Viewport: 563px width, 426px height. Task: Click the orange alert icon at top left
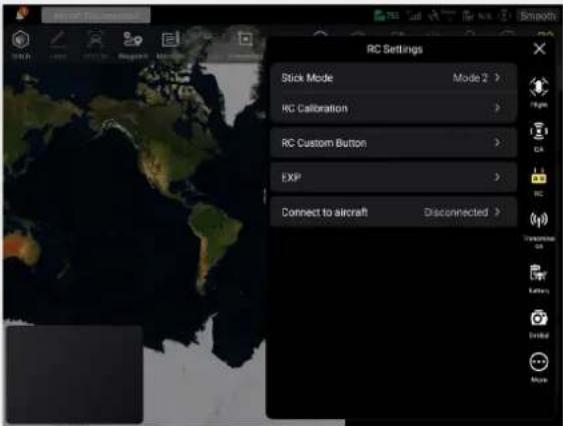[x=22, y=14]
